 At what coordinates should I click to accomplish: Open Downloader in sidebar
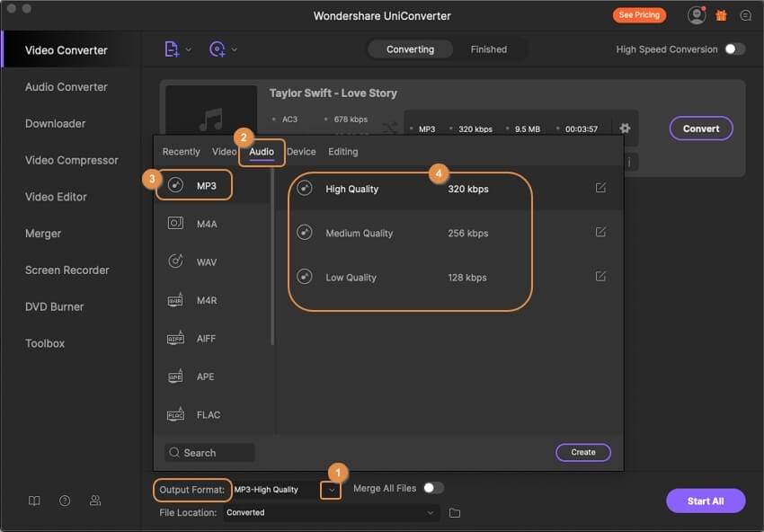(55, 124)
